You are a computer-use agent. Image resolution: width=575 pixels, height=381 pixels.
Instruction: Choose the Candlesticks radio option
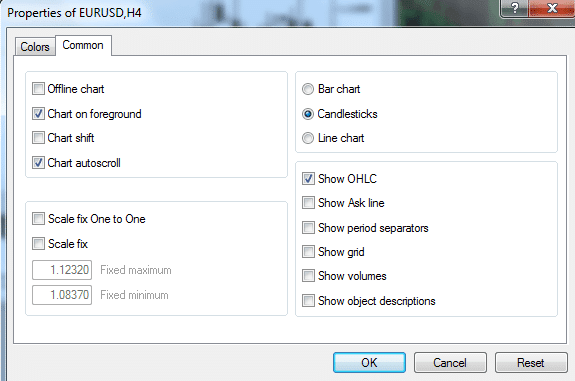click(x=308, y=114)
